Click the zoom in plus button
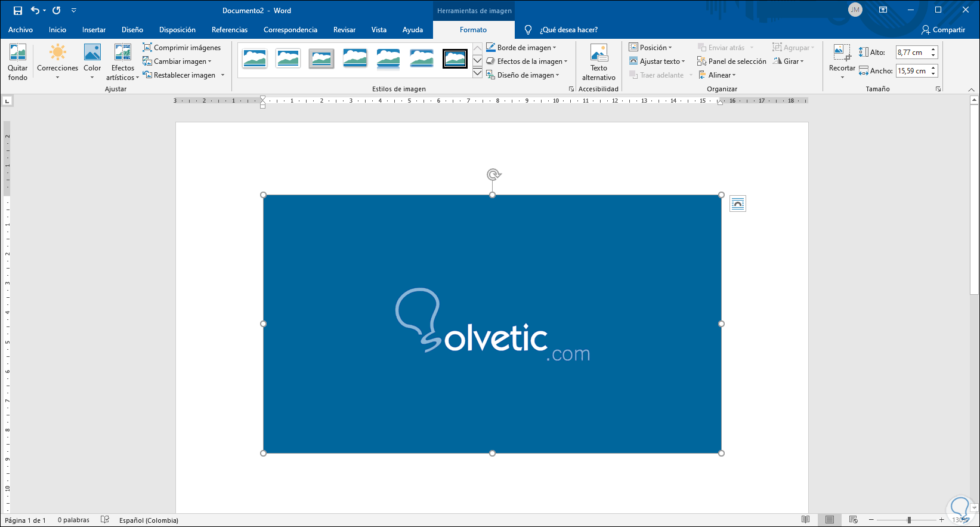The height and width of the screenshot is (527, 980). coord(942,520)
